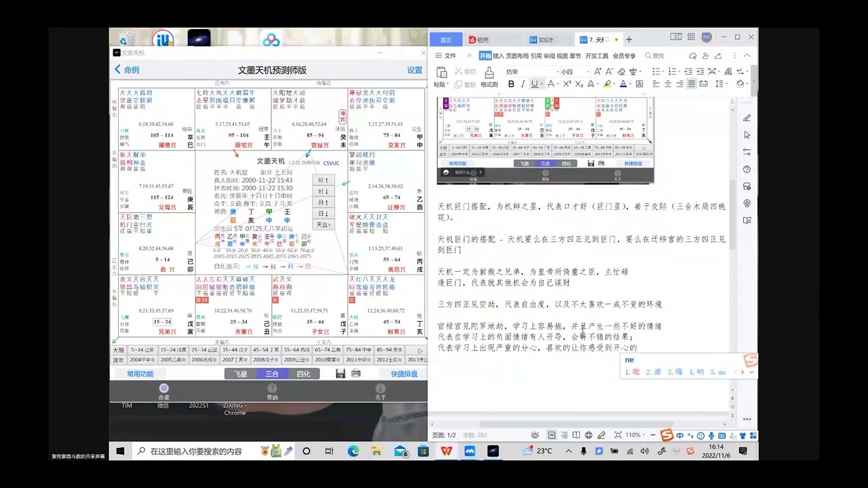Screen dimensions: 868x488
Task: Click 常用功能 button in chart app
Action: click(x=140, y=373)
